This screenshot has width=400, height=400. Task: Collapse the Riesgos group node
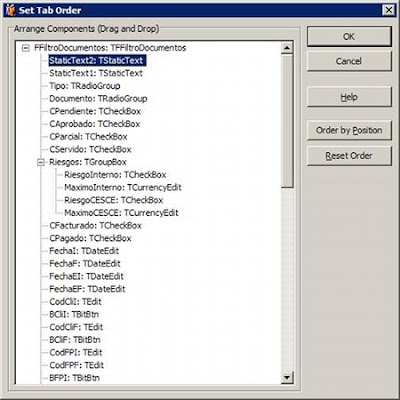(41, 163)
